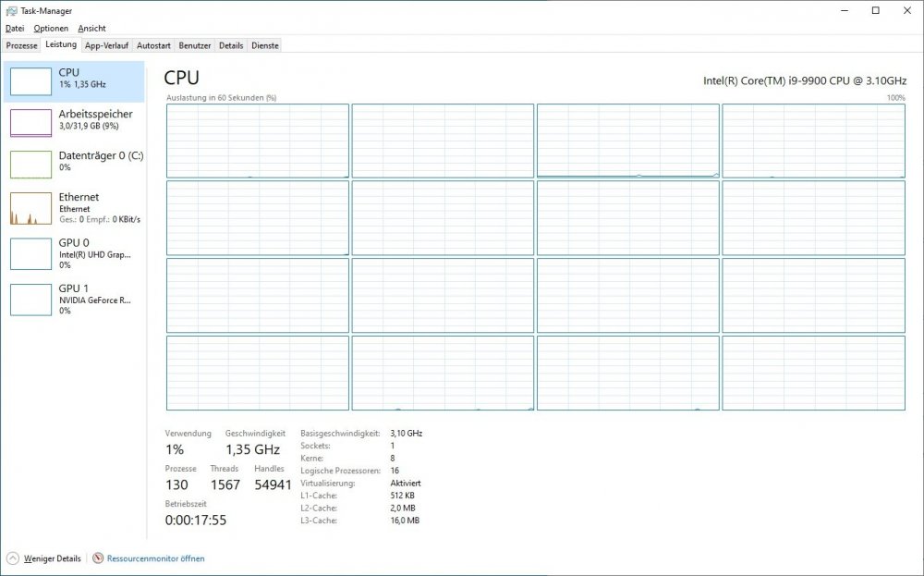Switch to the Dienste tab
The image size is (924, 576).
point(265,45)
